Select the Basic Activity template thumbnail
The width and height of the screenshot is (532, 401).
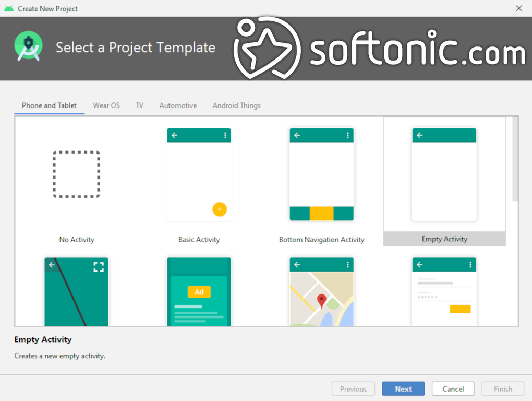(199, 174)
